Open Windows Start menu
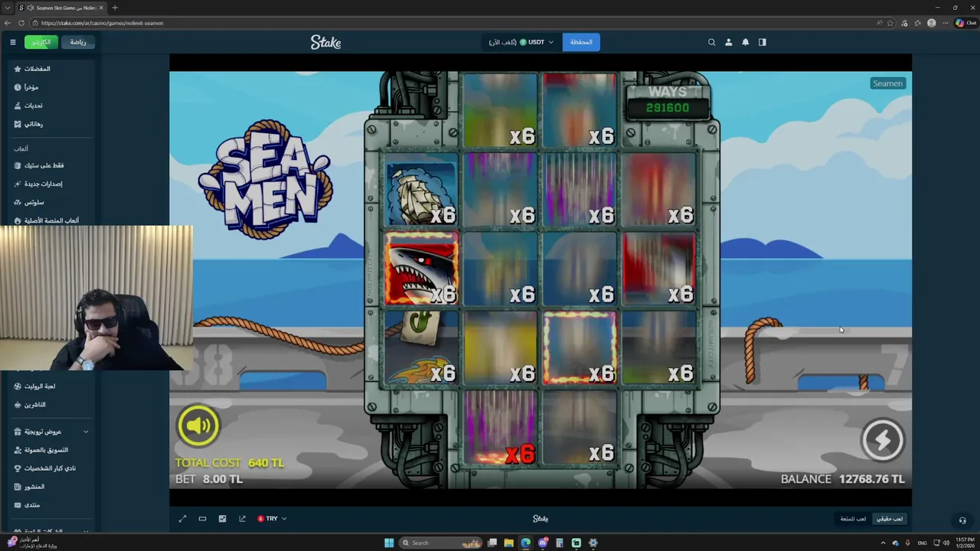The image size is (980, 551). [x=389, y=543]
